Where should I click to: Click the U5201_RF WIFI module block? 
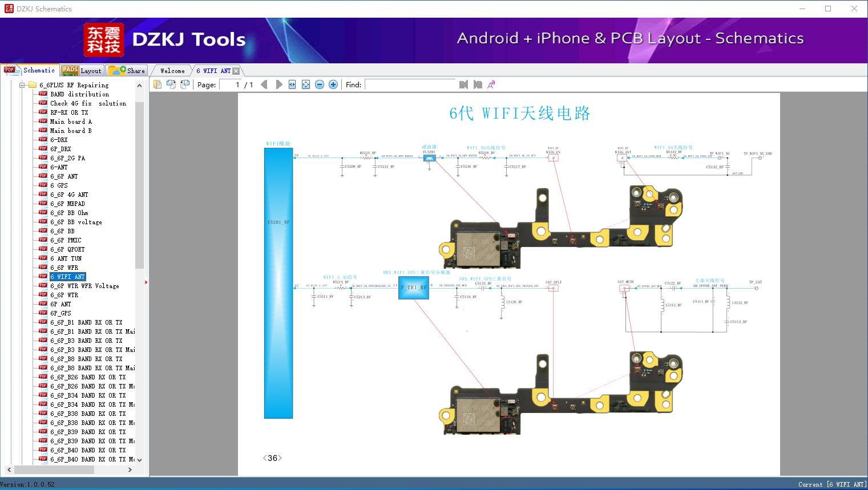(278, 284)
